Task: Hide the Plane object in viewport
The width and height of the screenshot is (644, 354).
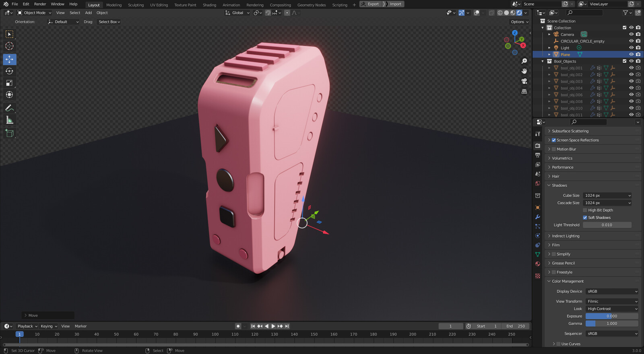Action: (631, 54)
